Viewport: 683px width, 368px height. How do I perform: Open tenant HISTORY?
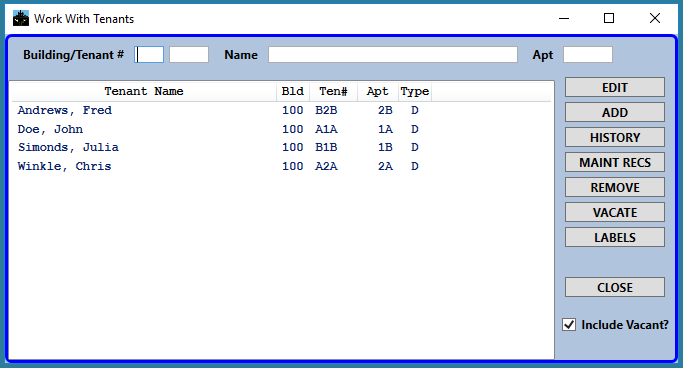[615, 138]
